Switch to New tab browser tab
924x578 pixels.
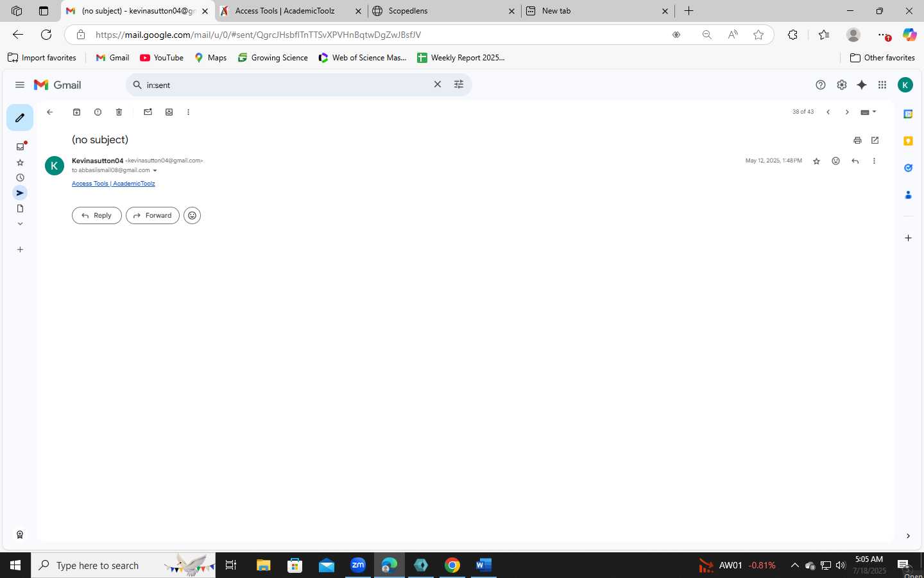tap(597, 11)
